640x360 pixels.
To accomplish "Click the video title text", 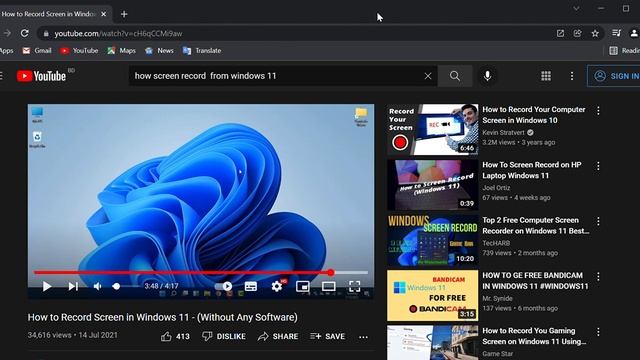I will pos(162,317).
